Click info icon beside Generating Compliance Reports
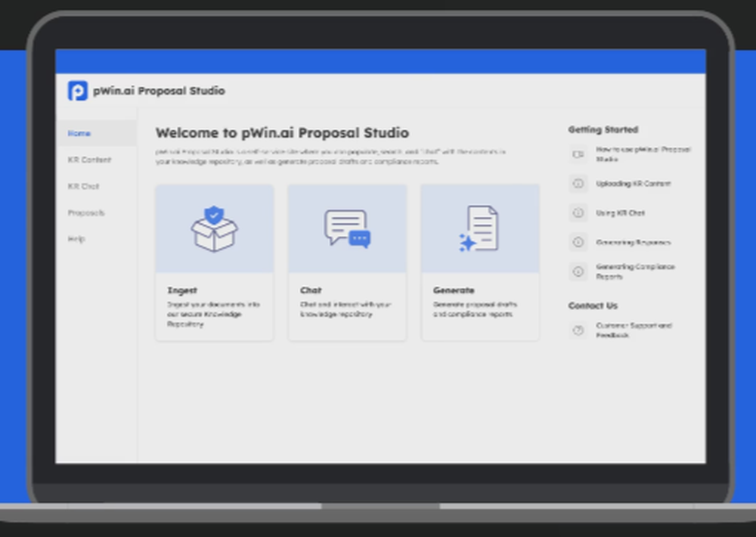Screen dimensions: 756x537 [578, 272]
